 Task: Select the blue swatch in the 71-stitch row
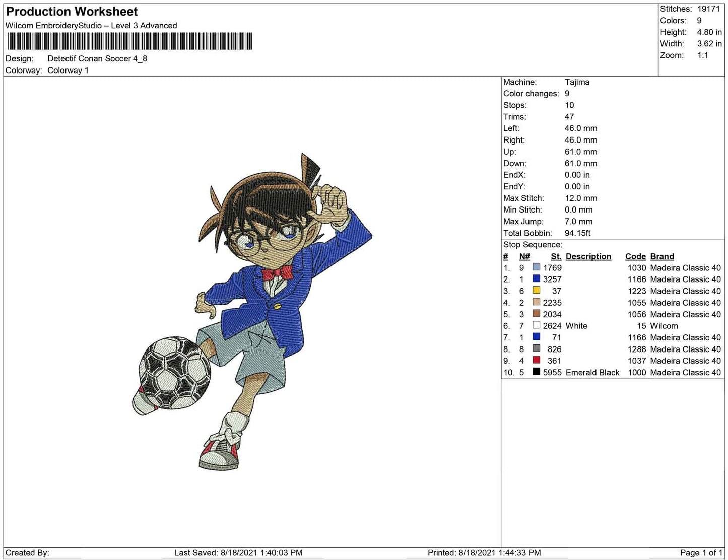[536, 337]
